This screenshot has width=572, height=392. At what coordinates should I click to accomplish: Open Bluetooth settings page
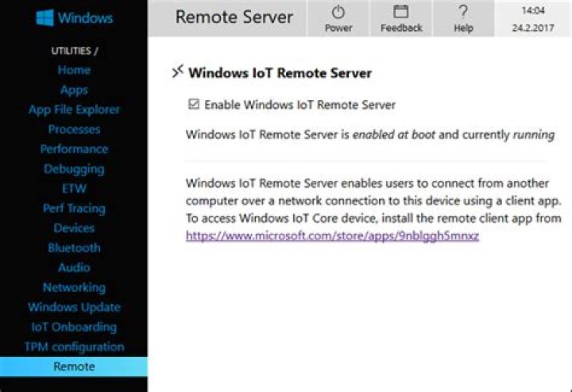[x=74, y=248]
